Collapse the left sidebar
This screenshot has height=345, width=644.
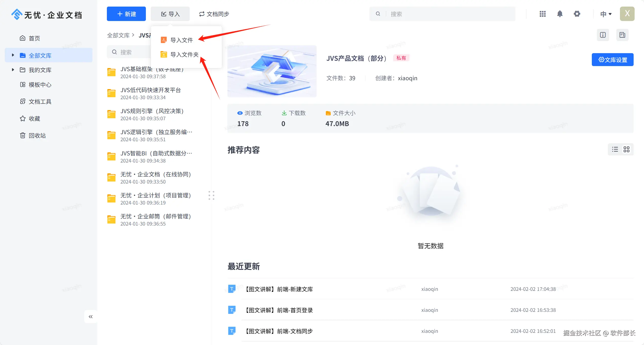coord(91,317)
